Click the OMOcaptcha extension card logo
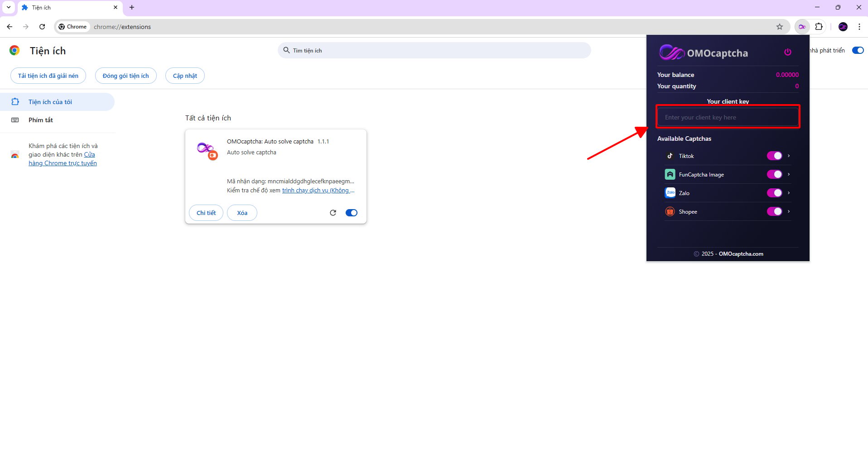Viewport: 868px width, 449px height. click(207, 151)
